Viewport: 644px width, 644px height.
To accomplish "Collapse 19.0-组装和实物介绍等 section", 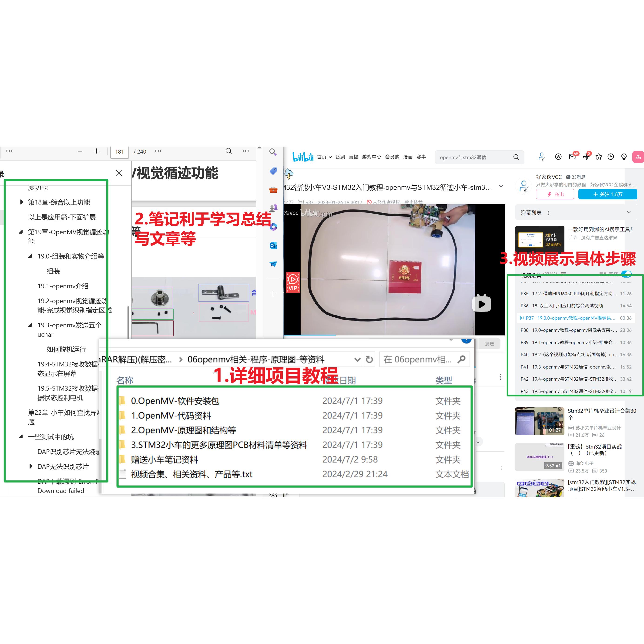I will coord(30,256).
